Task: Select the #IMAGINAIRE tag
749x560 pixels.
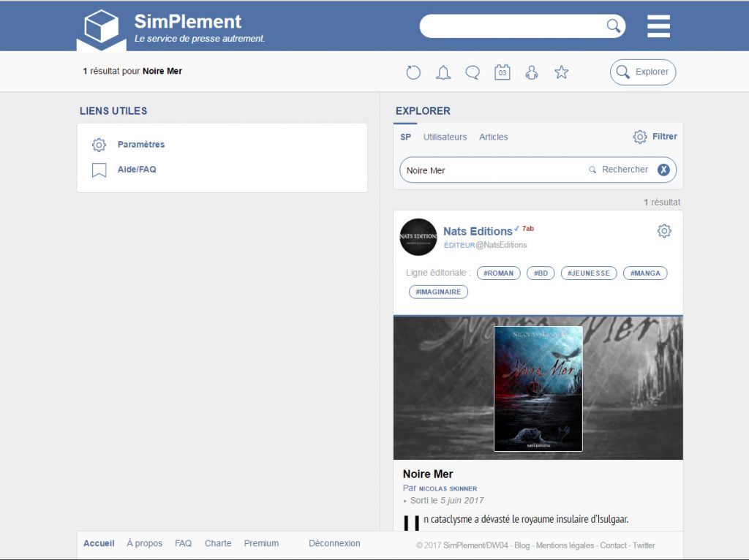Action: 438,292
